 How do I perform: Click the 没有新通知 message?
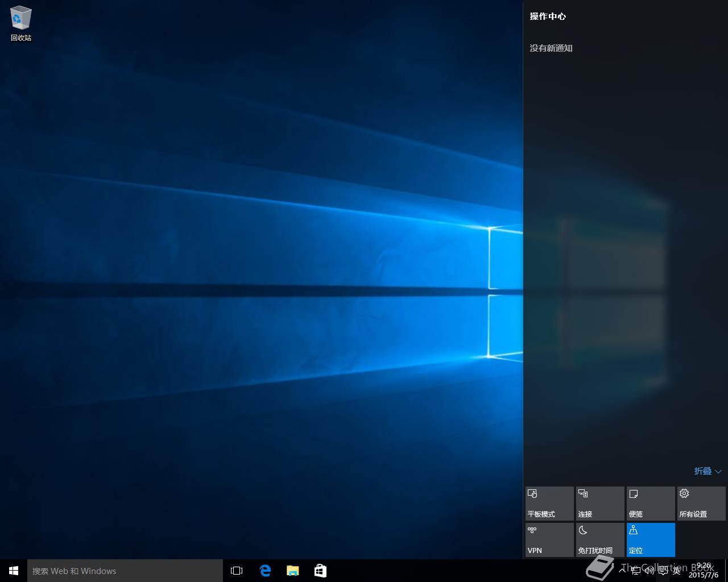click(551, 48)
